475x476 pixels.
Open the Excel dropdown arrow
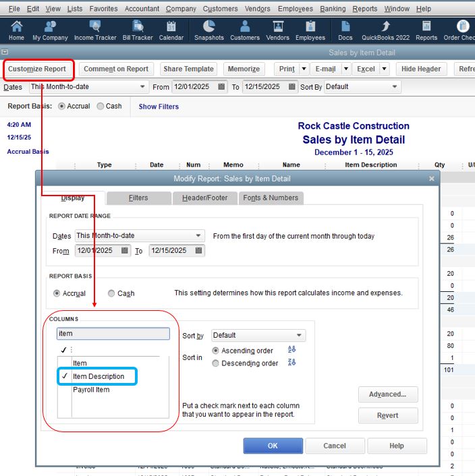(384, 69)
